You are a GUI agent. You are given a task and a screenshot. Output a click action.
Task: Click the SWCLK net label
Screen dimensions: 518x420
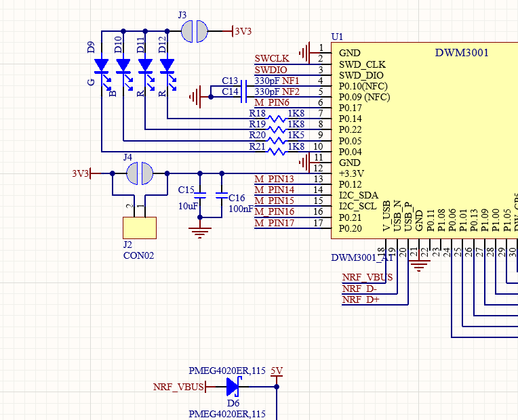click(x=271, y=59)
